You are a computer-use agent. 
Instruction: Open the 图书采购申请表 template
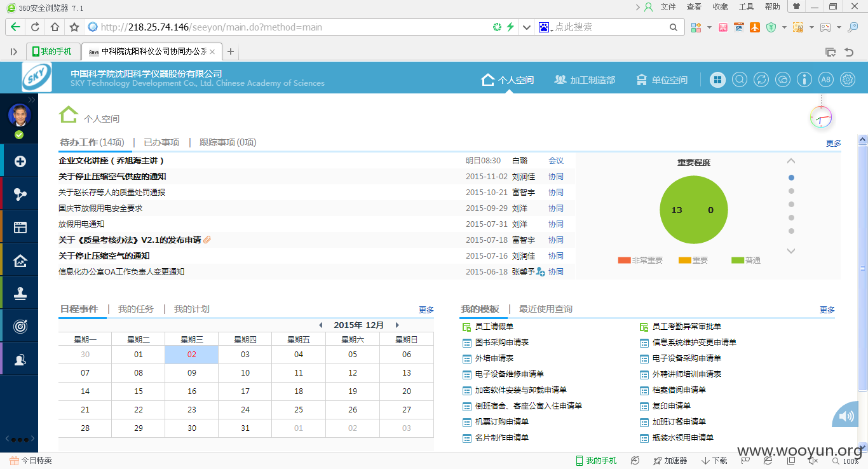502,342
